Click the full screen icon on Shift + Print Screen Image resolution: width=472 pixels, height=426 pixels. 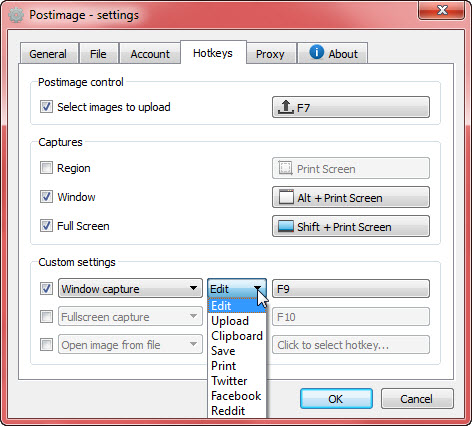pos(286,226)
